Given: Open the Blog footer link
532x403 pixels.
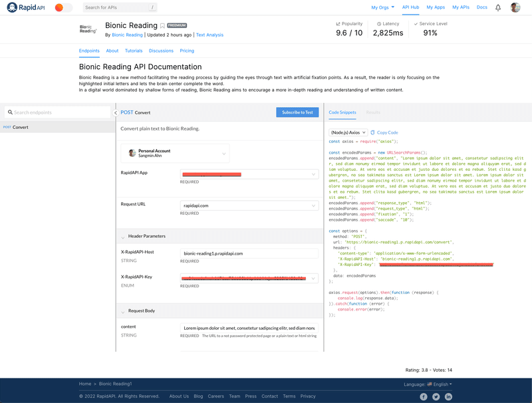Looking at the screenshot, I should tap(198, 396).
